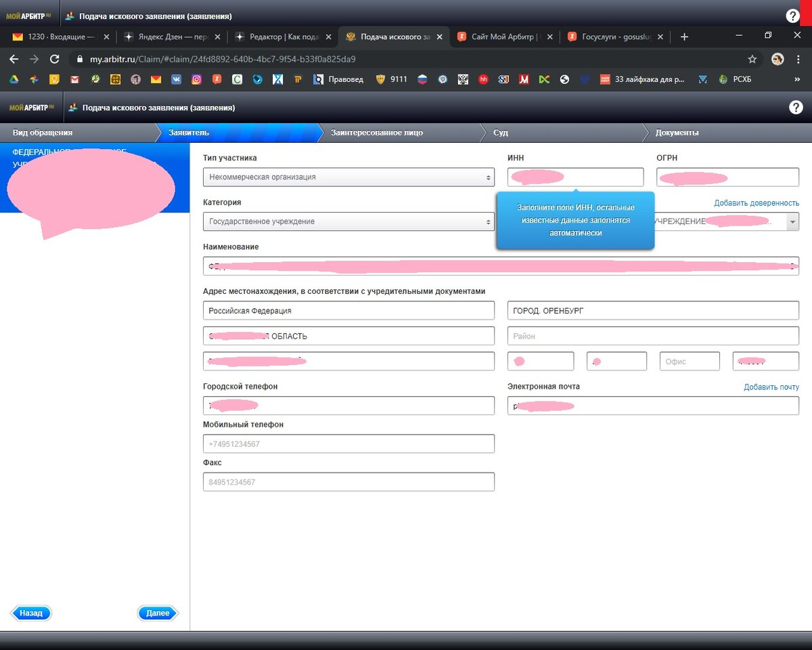The image size is (812, 650).
Task: Open the SuperJob SJ bookmark
Action: coord(503,79)
